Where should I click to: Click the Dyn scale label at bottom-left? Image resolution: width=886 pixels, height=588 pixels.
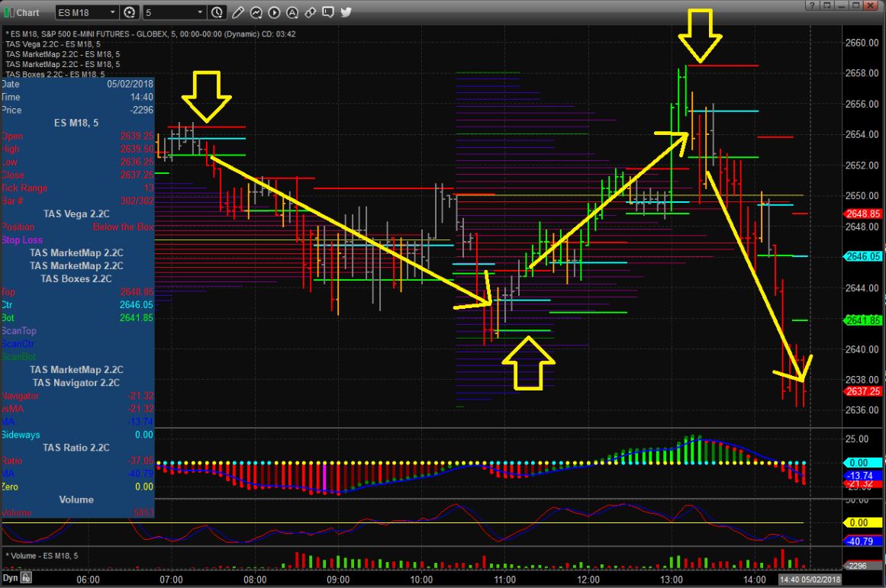pos(10,578)
